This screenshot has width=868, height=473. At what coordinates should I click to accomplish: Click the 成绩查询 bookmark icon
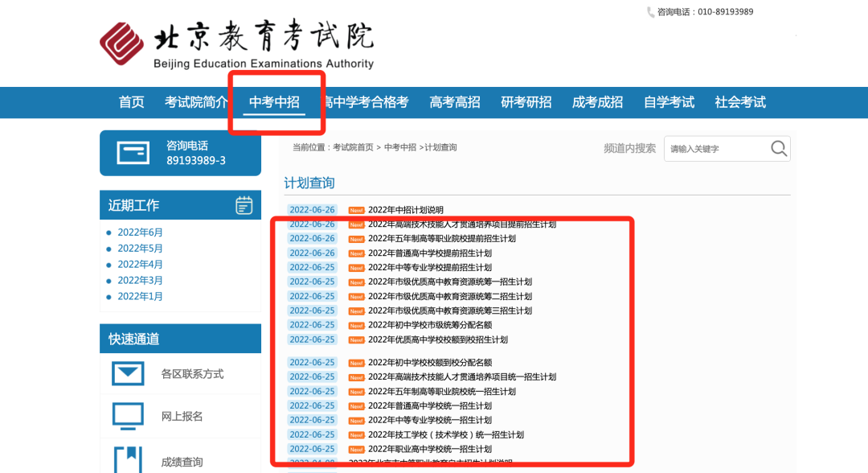128,460
